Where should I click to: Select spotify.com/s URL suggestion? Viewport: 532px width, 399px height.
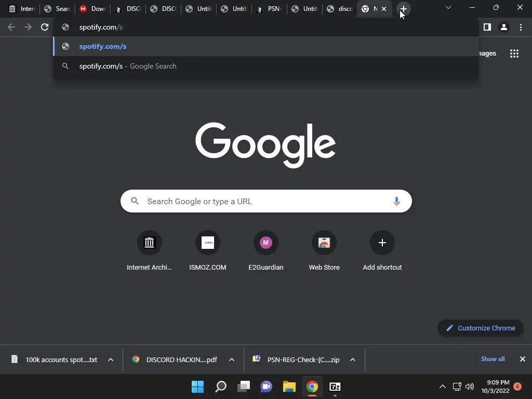[x=266, y=46]
